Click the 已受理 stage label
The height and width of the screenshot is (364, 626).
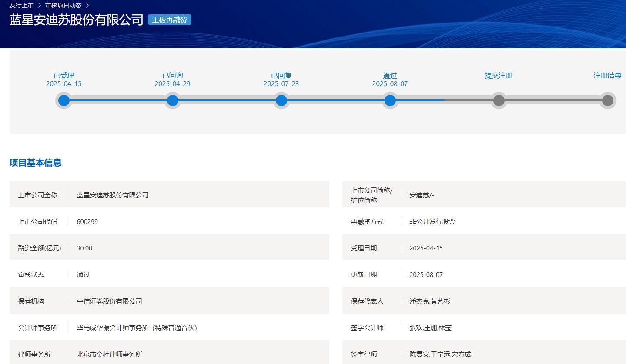click(64, 75)
